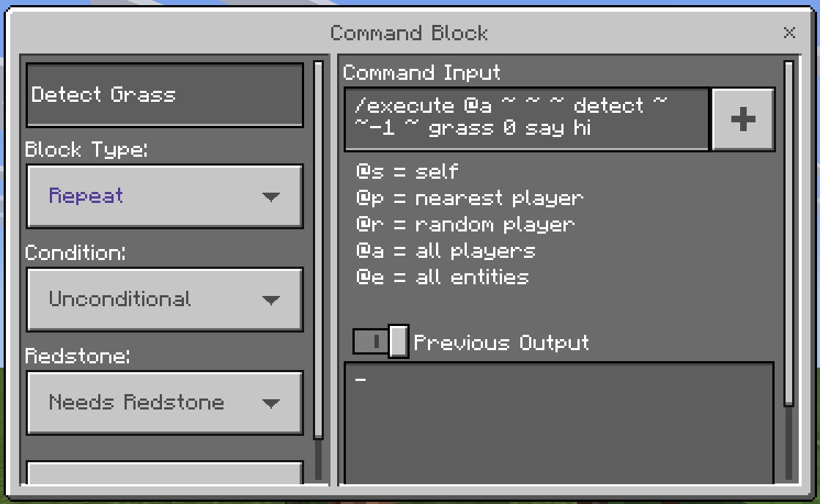Expand the Condition dropdown showing Unconditional
Image resolution: width=820 pixels, height=504 pixels.
[165, 299]
